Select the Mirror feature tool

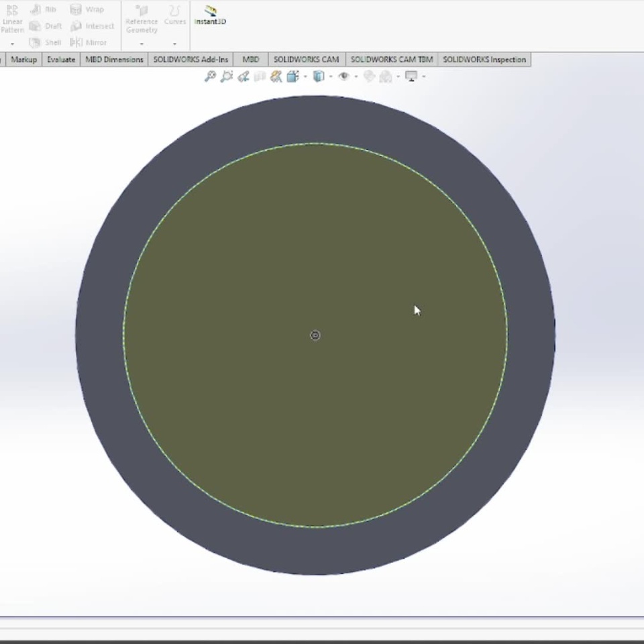coord(89,42)
